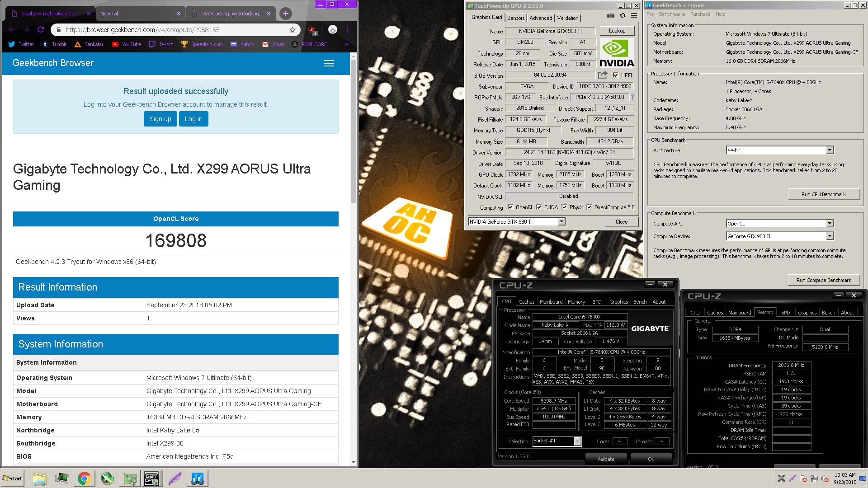Switch to SPD tab in right CPU-Z
Viewport: 868px width, 488px height.
tap(786, 313)
